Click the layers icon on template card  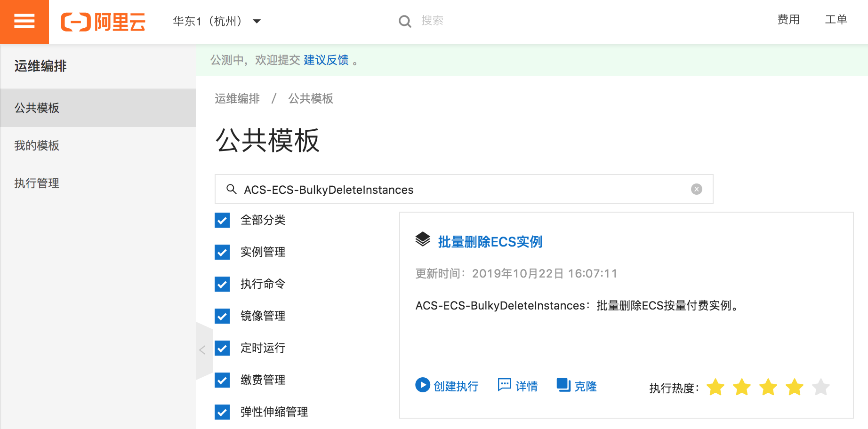(x=423, y=239)
